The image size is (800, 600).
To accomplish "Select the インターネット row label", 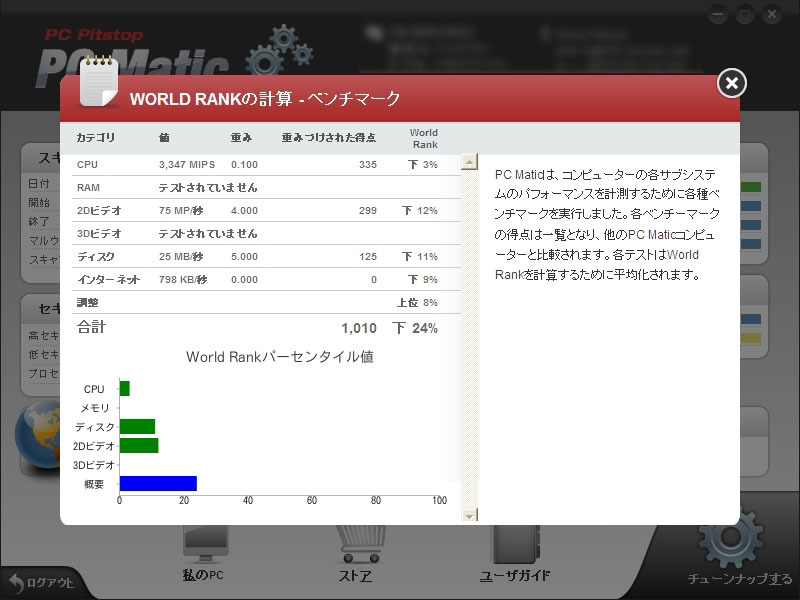I will pos(109,280).
